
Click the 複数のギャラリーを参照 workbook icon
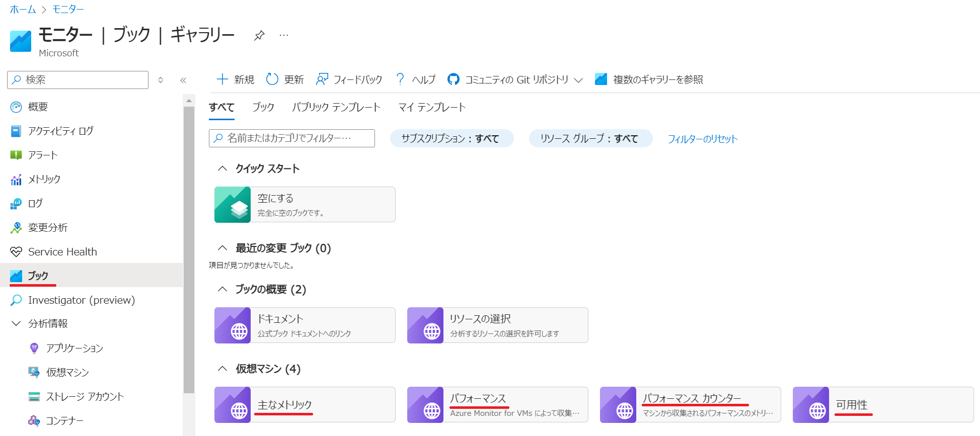click(x=601, y=79)
